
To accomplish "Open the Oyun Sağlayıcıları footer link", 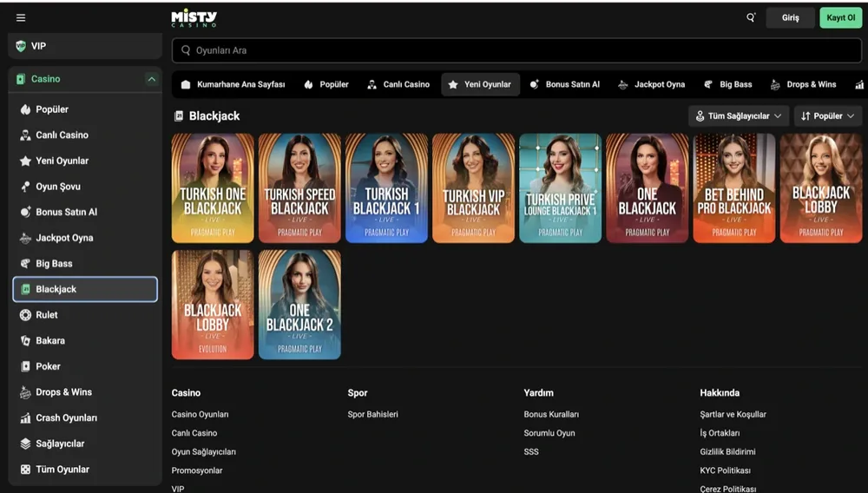I will coord(204,452).
